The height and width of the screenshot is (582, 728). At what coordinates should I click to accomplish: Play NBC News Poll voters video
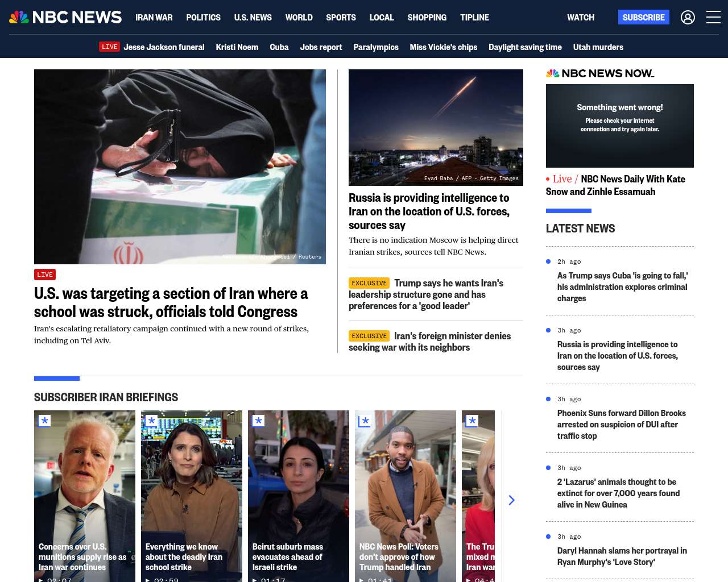[x=406, y=496]
